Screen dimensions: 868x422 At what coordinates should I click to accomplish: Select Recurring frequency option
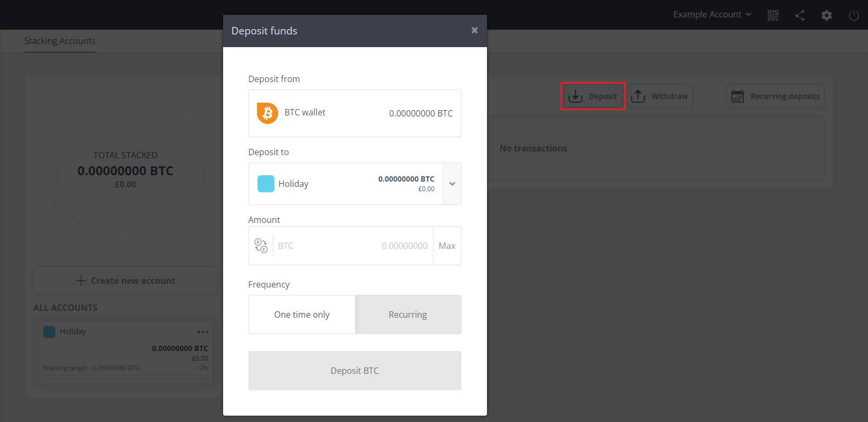(408, 315)
